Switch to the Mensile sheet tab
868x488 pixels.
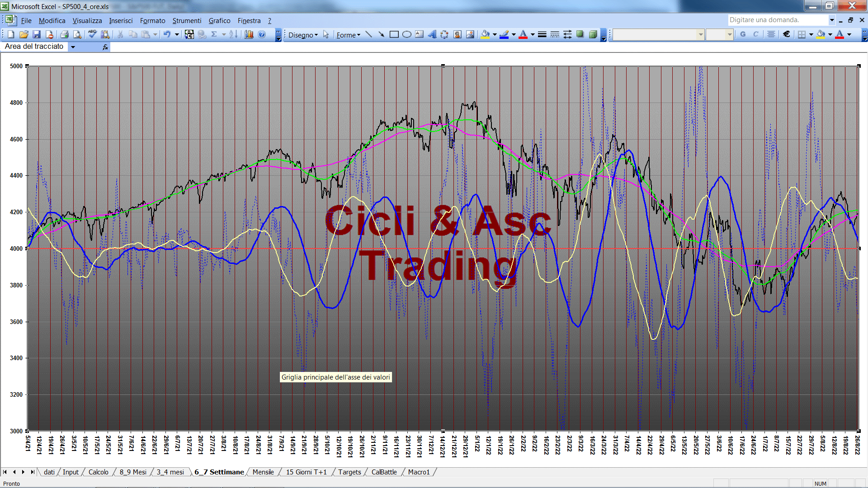(263, 472)
